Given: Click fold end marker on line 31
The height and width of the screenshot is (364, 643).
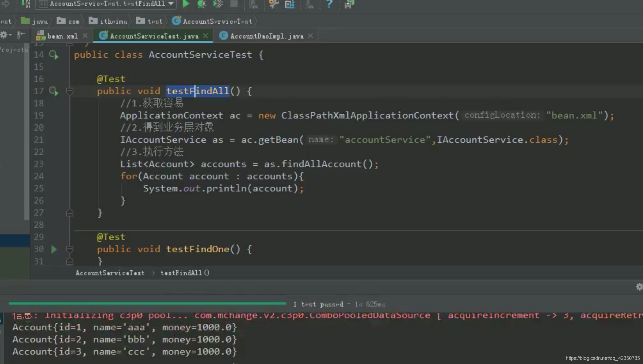Looking at the screenshot, I should pyautogui.click(x=70, y=261).
